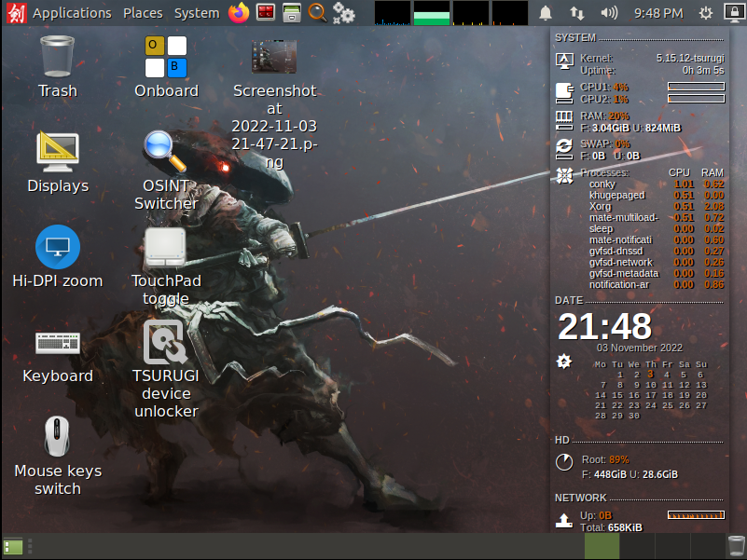Click the highlighted day 3 in calendar
Viewport: 747px width, 560px height.
651,375
